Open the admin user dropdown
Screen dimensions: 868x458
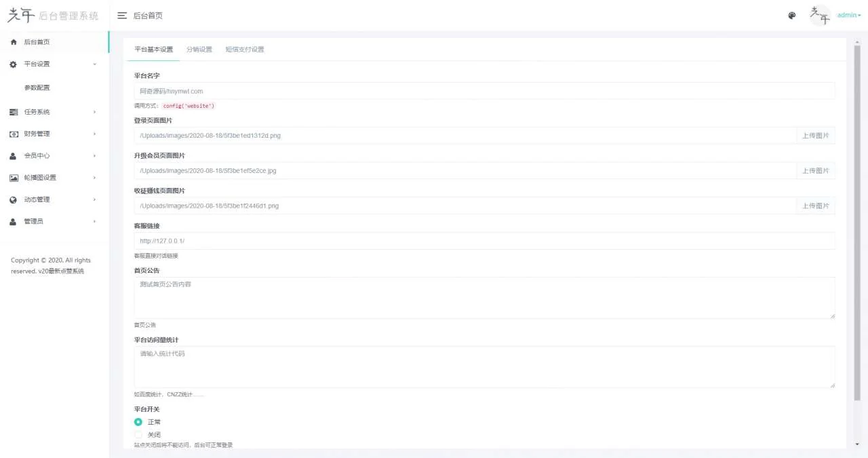[x=848, y=16]
